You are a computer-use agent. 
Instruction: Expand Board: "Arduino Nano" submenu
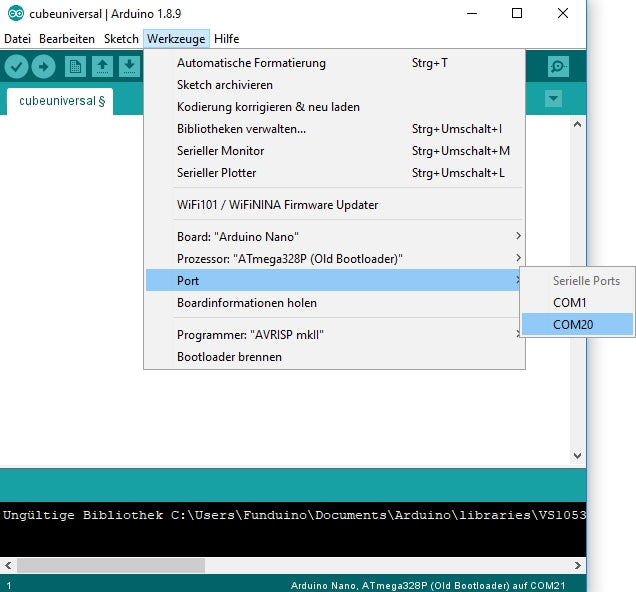(x=335, y=237)
